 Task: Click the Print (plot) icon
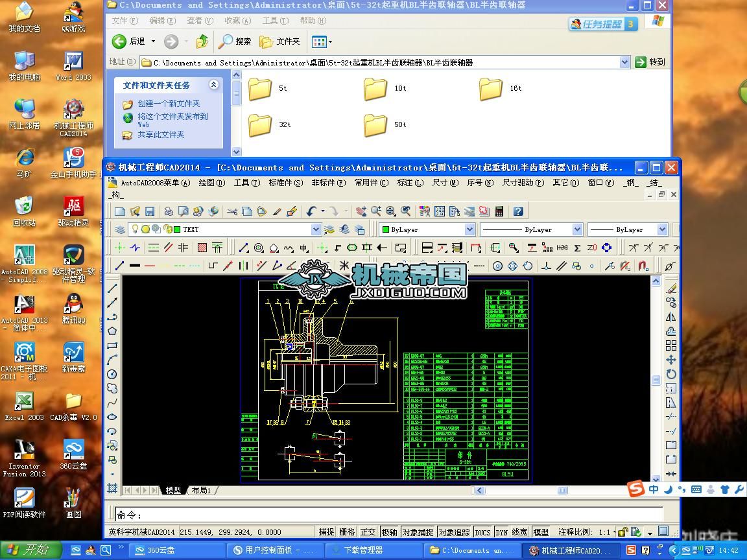tap(169, 211)
